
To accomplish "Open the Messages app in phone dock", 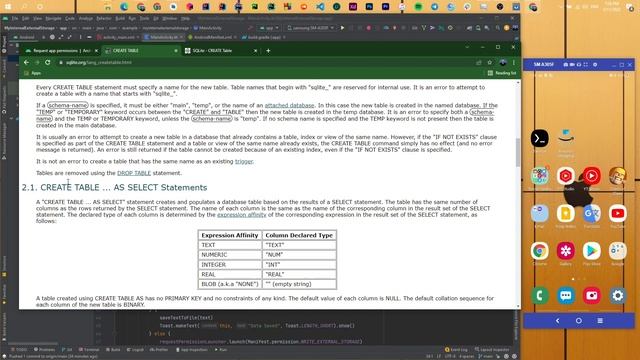I will pos(566,296).
